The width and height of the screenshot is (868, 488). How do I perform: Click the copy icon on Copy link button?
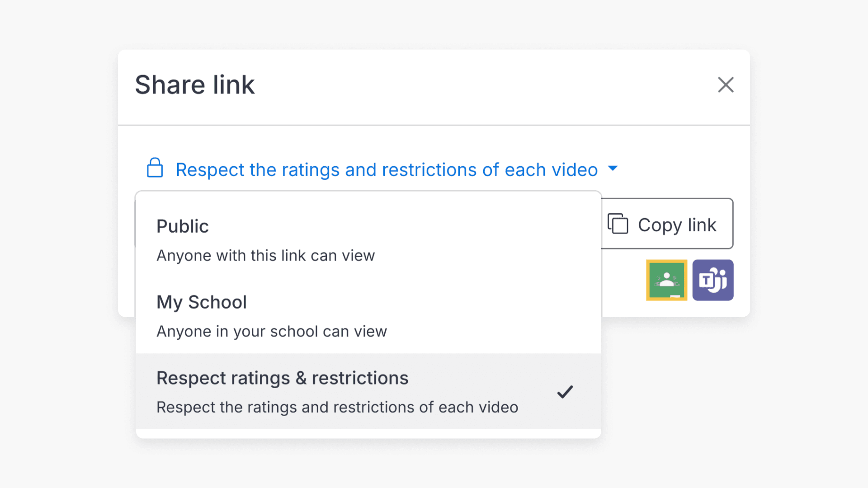[x=619, y=224]
